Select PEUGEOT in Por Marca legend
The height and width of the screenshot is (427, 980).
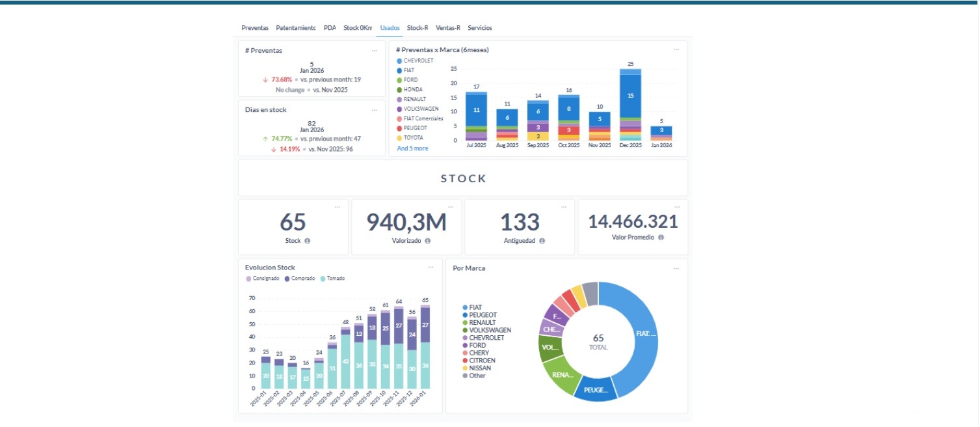point(483,315)
